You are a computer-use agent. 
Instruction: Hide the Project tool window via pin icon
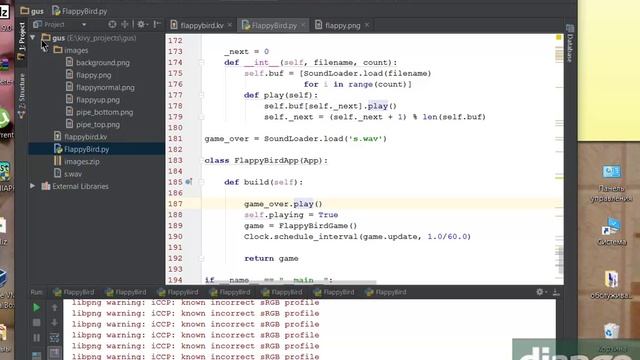[x=157, y=24]
